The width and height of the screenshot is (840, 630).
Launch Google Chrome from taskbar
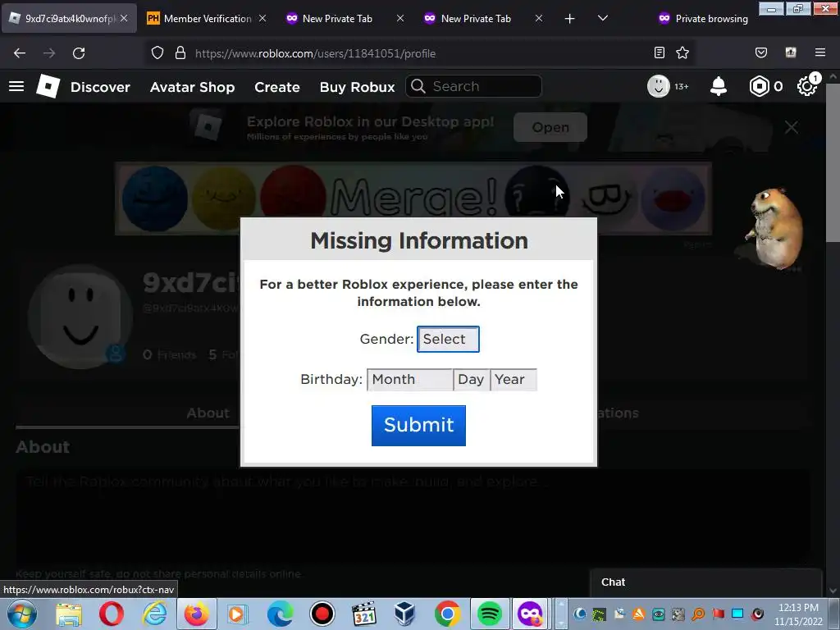pos(447,614)
